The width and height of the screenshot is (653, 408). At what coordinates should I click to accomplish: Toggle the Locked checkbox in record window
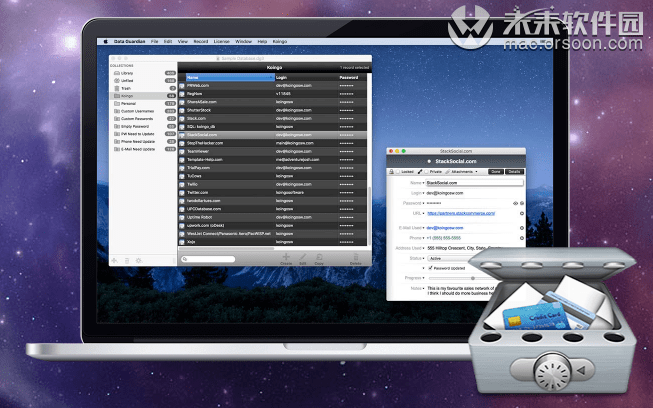[398, 172]
